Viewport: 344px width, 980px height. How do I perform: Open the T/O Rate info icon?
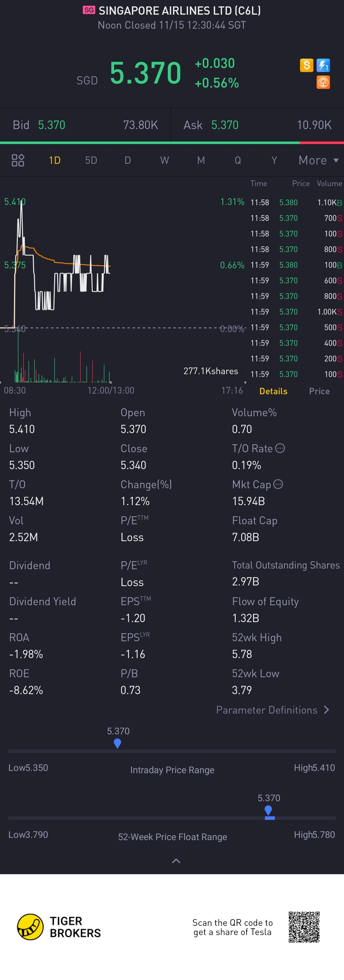280,448
